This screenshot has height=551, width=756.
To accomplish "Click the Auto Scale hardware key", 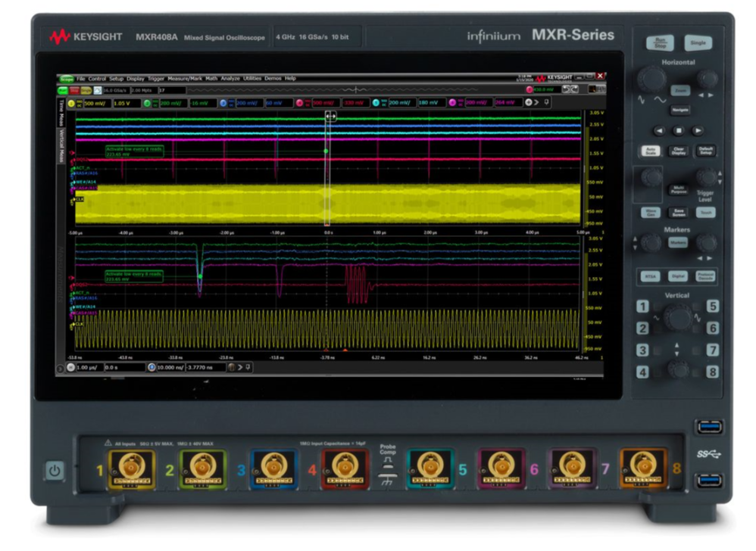I will click(x=651, y=151).
